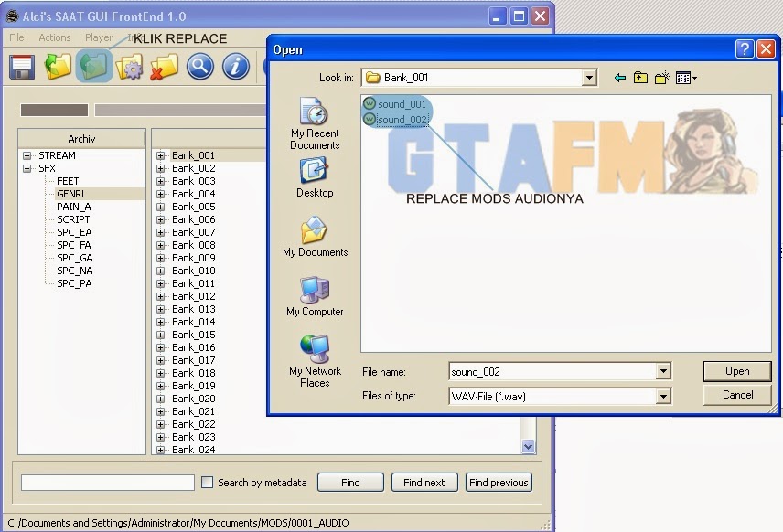Click the File name input field
The width and height of the screenshot is (783, 532).
[552, 371]
